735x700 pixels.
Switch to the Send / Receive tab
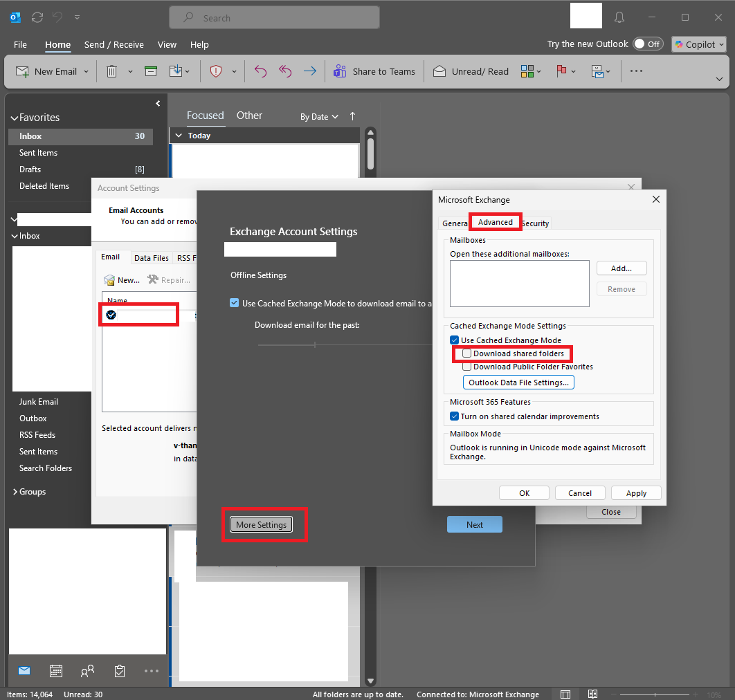click(114, 44)
